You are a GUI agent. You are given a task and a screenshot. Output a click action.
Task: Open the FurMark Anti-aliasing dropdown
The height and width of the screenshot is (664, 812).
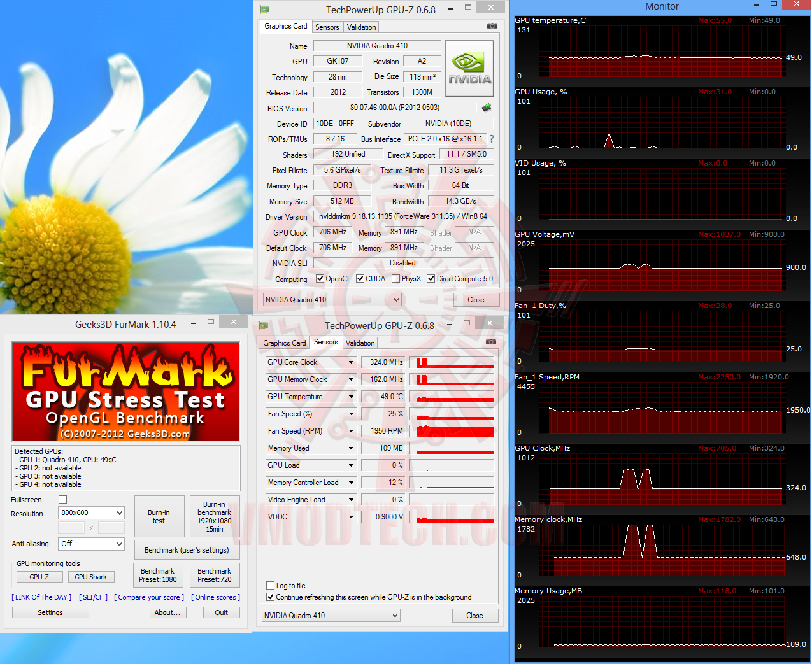point(92,544)
